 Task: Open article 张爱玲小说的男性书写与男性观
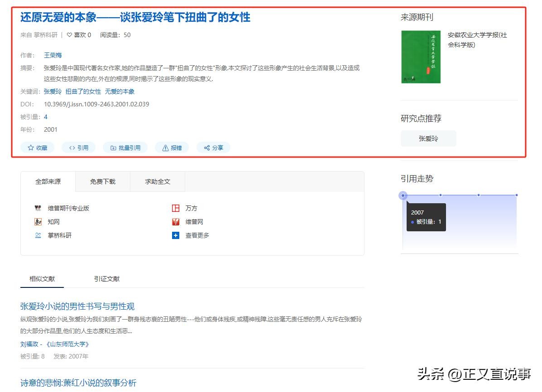coord(77,306)
